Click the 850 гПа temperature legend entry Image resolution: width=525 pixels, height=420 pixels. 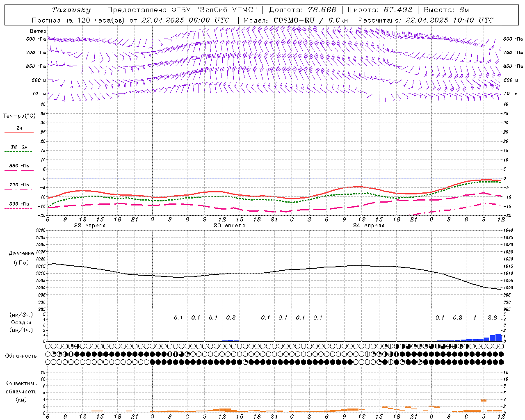19,166
